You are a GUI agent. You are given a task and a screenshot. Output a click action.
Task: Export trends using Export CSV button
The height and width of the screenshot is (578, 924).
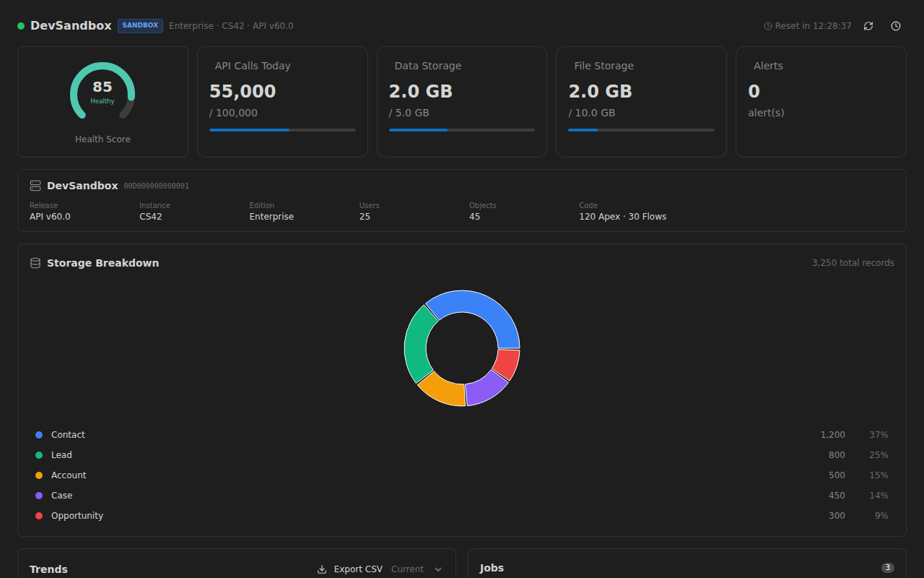(x=350, y=569)
